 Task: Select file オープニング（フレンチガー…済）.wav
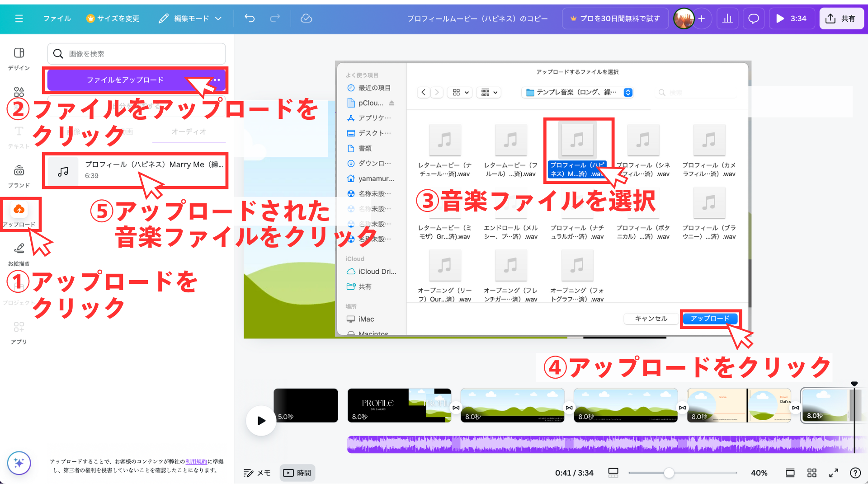(510, 277)
